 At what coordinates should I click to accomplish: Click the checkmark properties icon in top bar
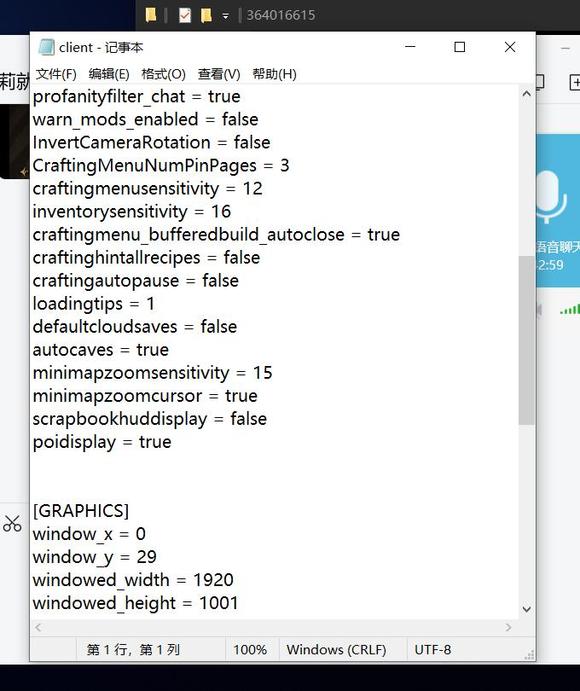(x=185, y=15)
